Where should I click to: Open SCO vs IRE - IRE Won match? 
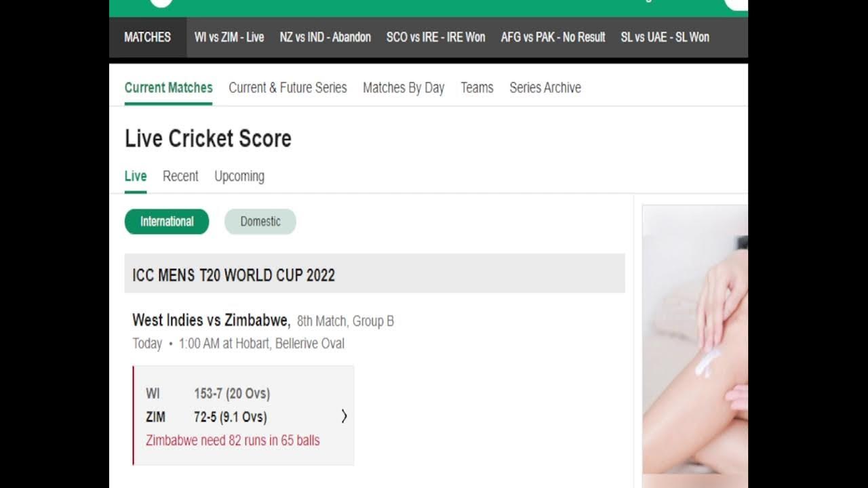pyautogui.click(x=435, y=37)
